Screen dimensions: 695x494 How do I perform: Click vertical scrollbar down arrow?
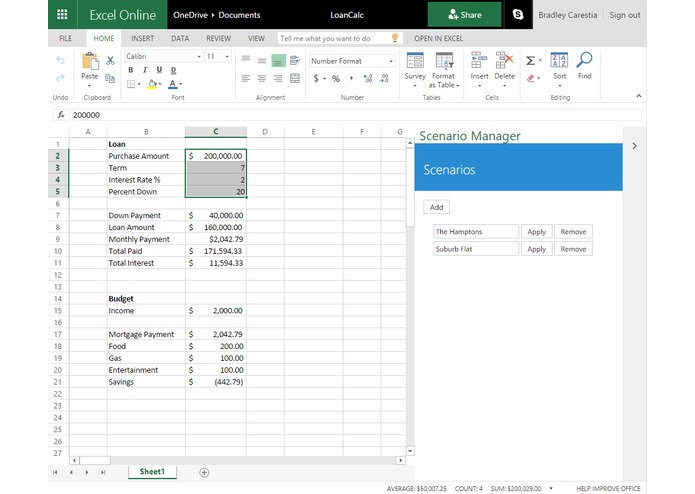(x=410, y=451)
